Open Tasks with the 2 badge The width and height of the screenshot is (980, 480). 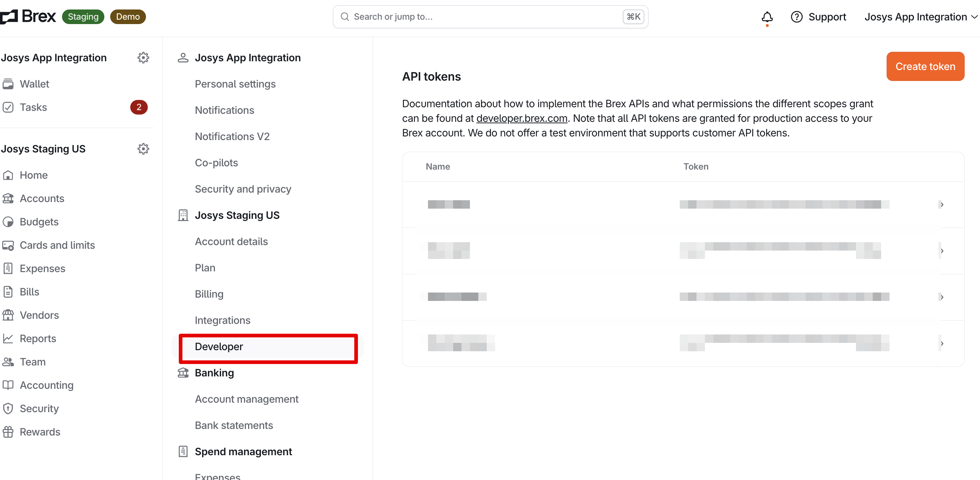click(34, 107)
